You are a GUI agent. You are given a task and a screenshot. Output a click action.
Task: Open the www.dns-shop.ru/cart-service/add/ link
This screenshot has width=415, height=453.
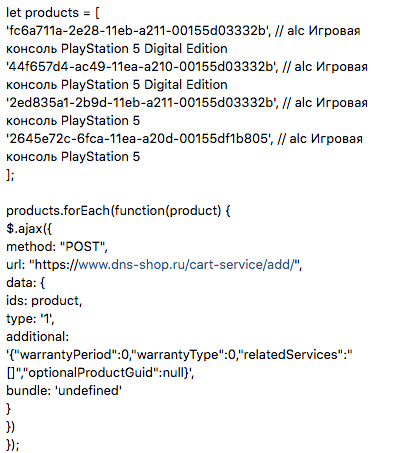click(187, 265)
